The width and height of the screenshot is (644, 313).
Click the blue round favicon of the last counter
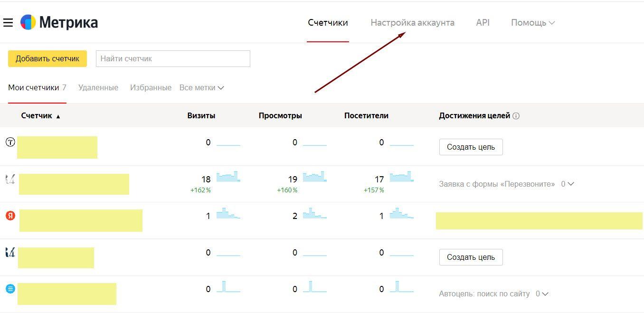click(x=10, y=289)
